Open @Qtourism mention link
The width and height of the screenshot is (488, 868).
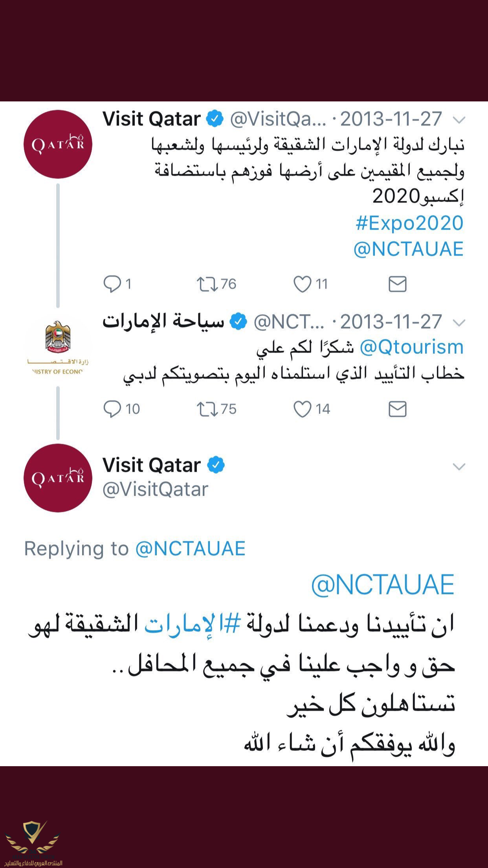411,347
